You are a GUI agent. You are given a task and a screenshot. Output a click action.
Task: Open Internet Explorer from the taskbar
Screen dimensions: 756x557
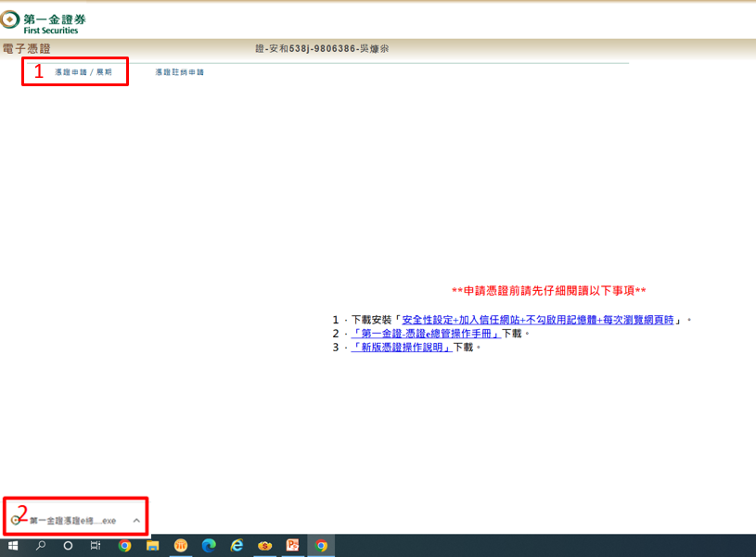[237, 546]
